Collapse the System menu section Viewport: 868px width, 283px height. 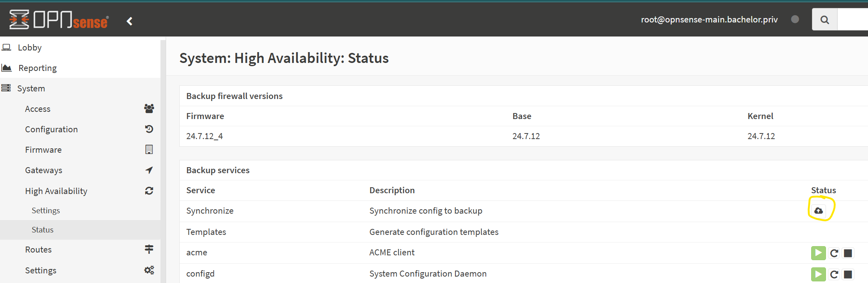point(31,89)
